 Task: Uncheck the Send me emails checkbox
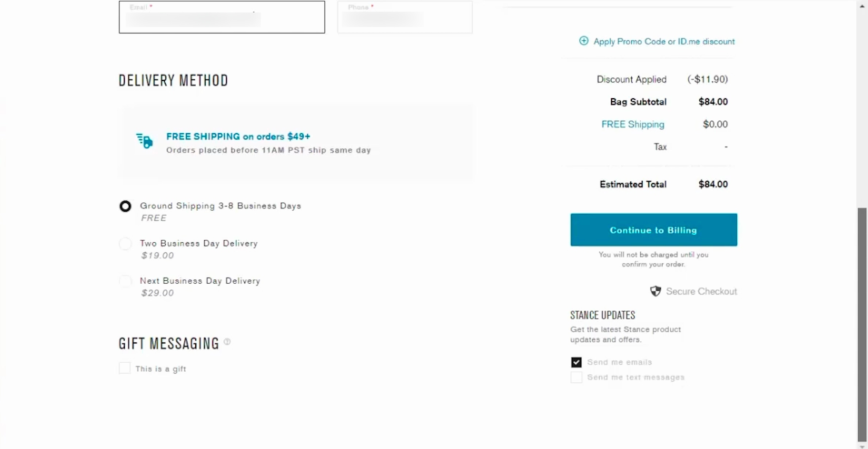pyautogui.click(x=576, y=362)
